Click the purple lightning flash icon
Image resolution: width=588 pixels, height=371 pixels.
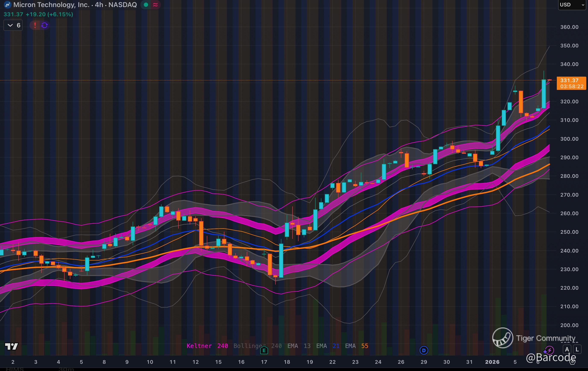click(x=549, y=351)
